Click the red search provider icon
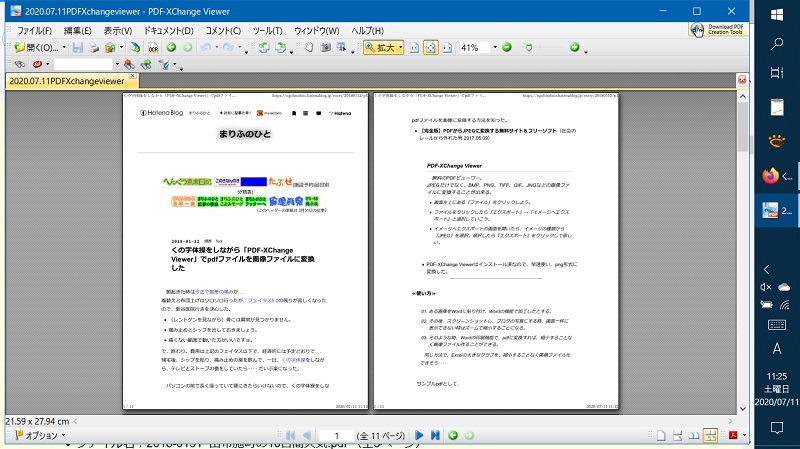The width and height of the screenshot is (800, 449). point(37,64)
